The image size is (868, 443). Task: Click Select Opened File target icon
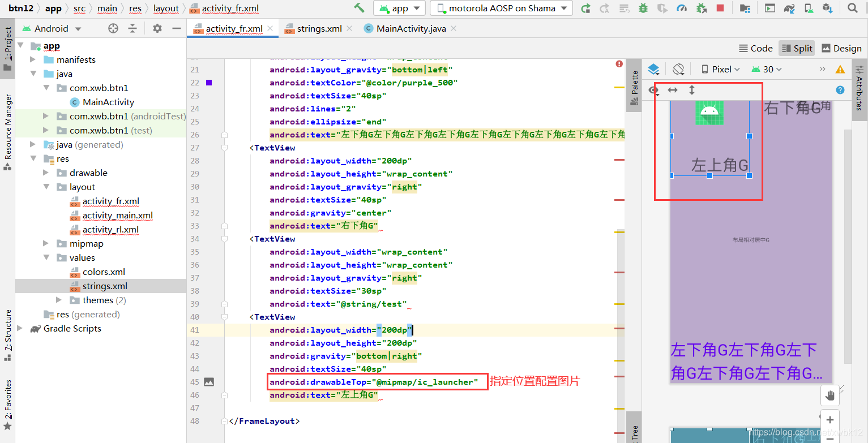click(113, 28)
